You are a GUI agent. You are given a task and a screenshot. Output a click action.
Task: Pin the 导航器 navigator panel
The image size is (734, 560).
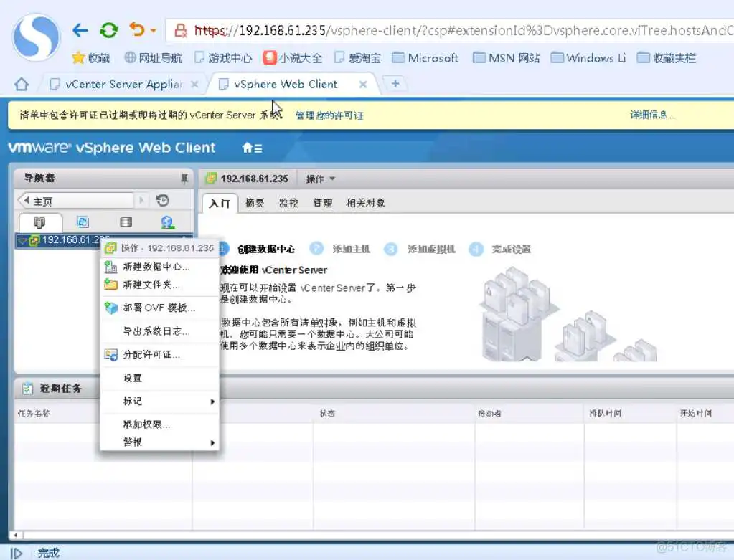(x=184, y=179)
